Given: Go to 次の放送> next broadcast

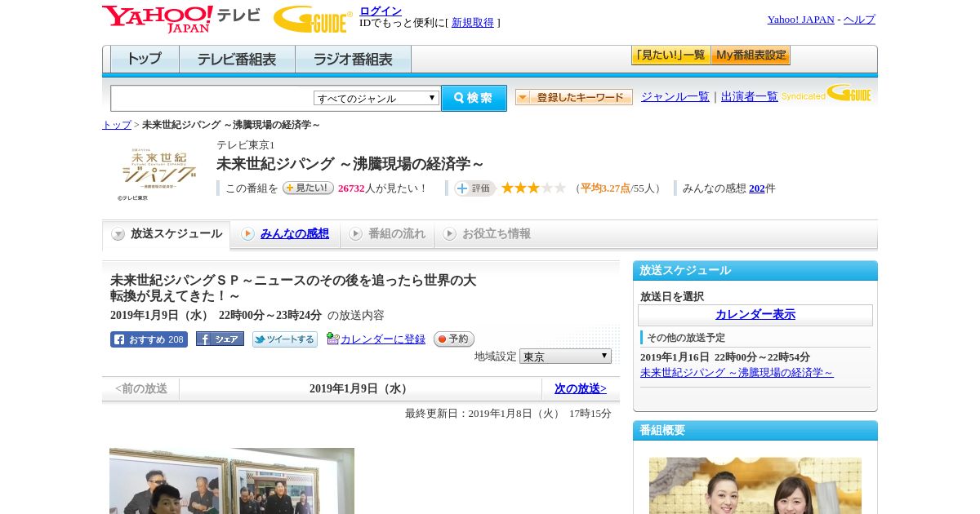Looking at the screenshot, I should coord(581,389).
